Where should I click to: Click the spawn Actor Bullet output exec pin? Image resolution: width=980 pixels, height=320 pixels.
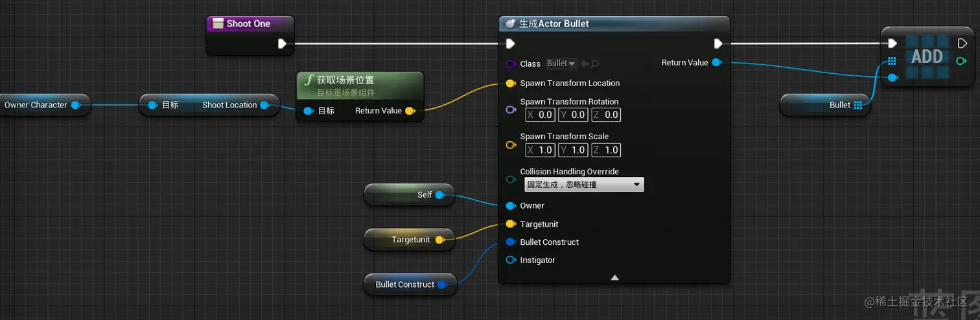717,44
